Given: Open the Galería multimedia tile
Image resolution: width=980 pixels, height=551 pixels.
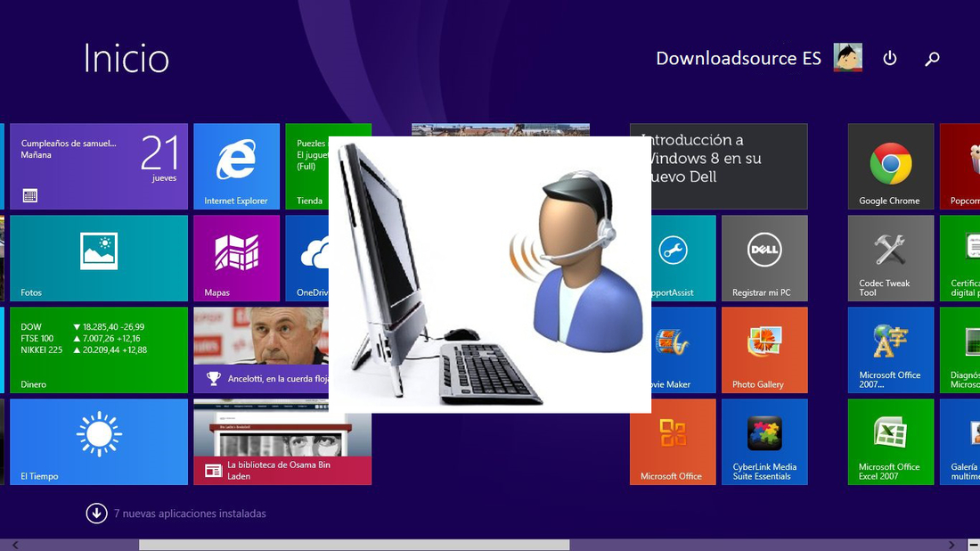Looking at the screenshot, I should [x=960, y=442].
